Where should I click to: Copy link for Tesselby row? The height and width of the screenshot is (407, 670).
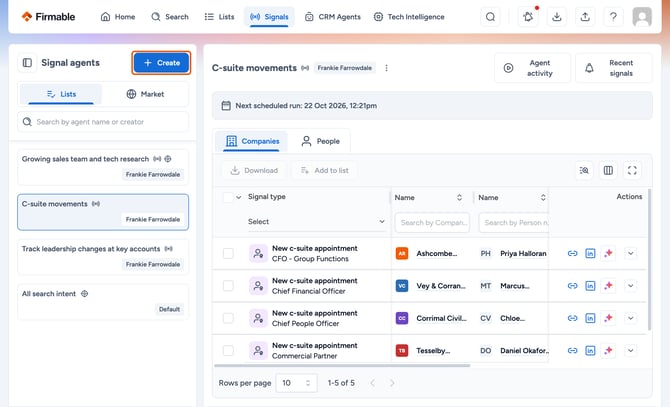(573, 351)
